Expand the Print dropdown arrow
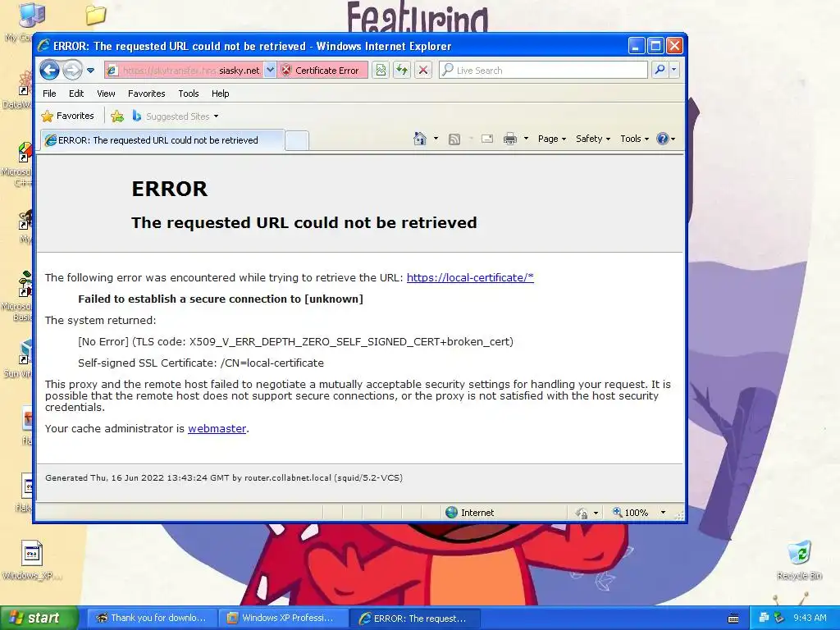This screenshot has width=840, height=630. tap(526, 139)
